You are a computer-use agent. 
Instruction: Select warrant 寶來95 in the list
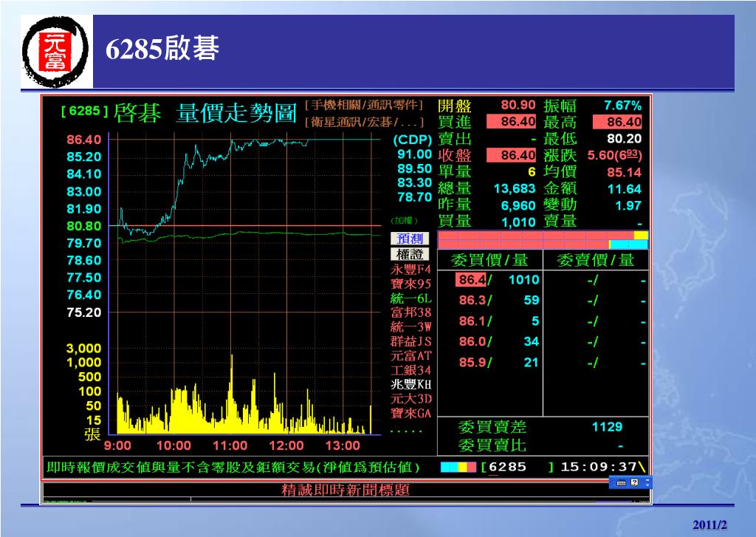[410, 284]
